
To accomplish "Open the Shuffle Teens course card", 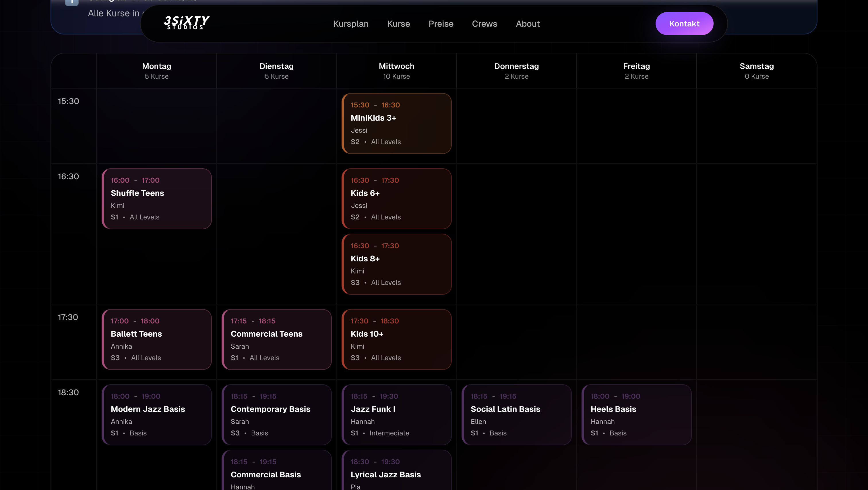I will 156,199.
